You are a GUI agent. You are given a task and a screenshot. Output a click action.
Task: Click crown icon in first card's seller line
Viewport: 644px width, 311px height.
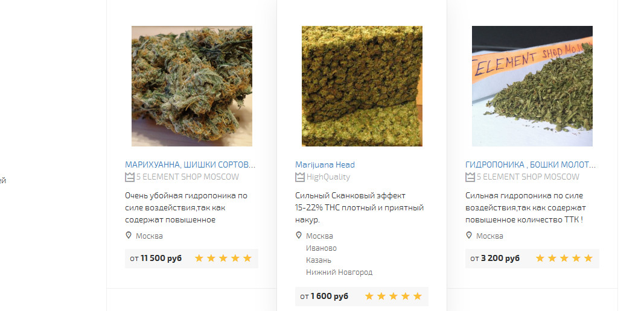pos(130,177)
